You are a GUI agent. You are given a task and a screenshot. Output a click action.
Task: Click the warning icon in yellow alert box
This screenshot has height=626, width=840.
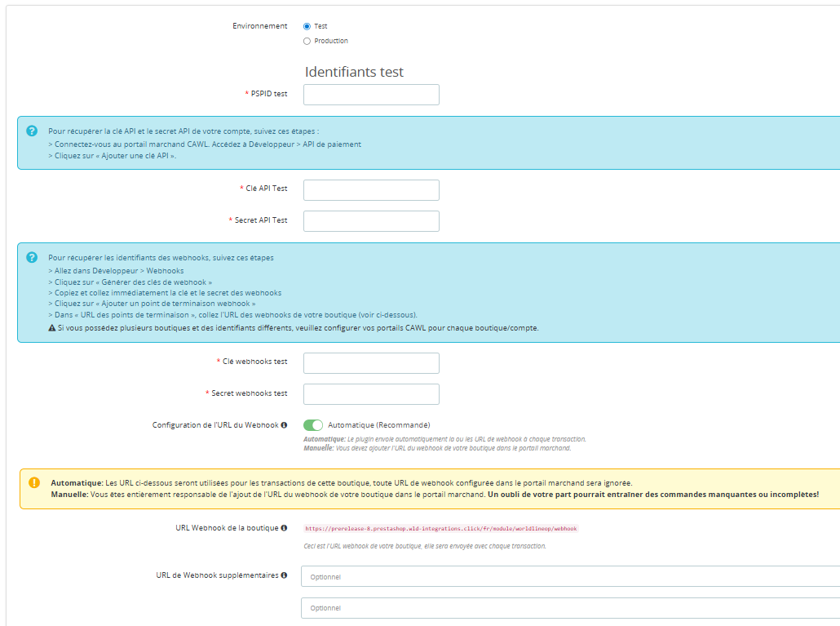tap(34, 482)
